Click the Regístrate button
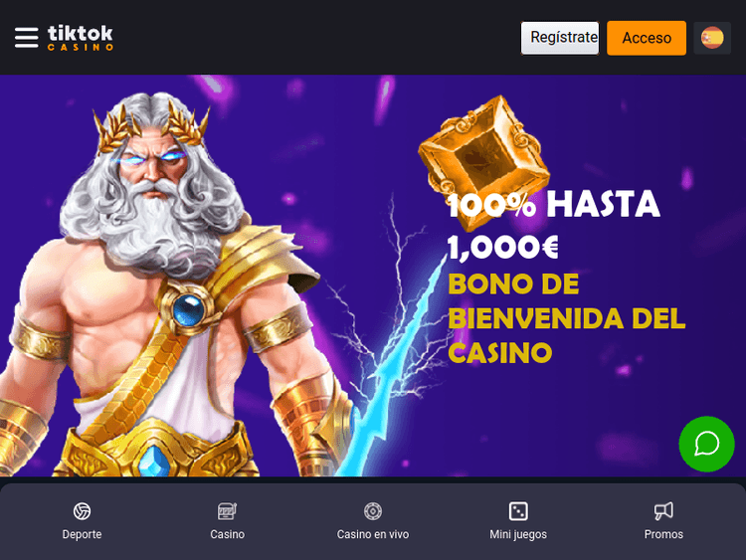Image resolution: width=746 pixels, height=560 pixels. pyautogui.click(x=560, y=38)
